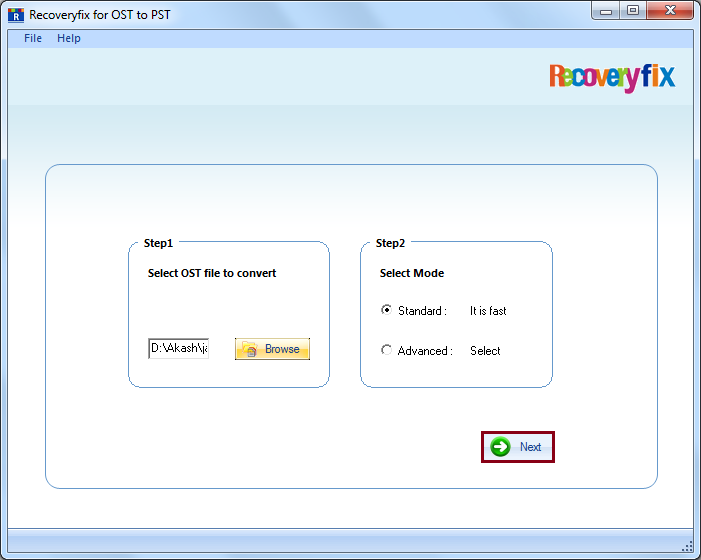Click the 'It is fast' description
The height and width of the screenshot is (560, 701).
coord(488,311)
